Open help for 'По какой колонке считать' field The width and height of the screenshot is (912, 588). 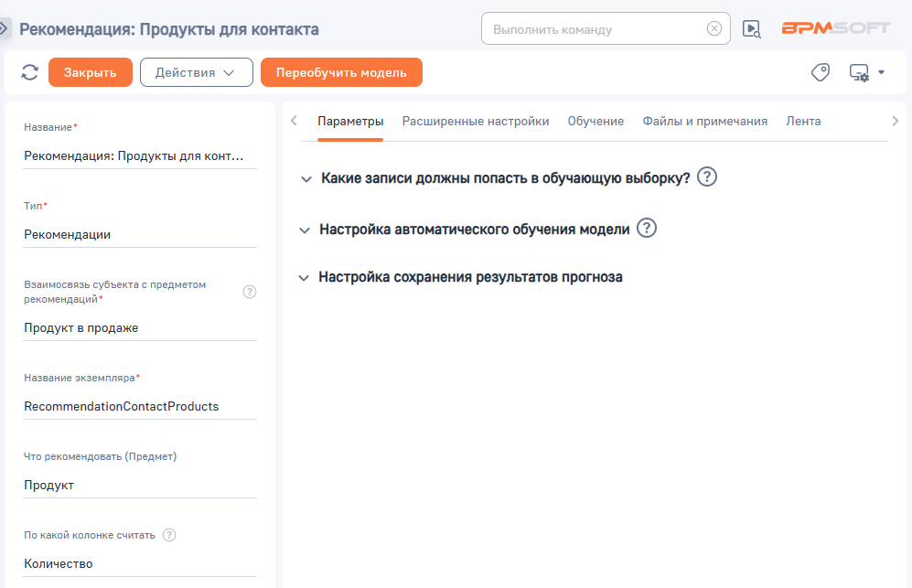169,534
